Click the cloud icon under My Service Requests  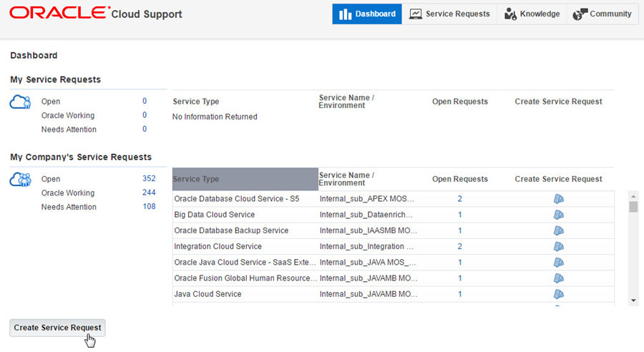[x=20, y=102]
